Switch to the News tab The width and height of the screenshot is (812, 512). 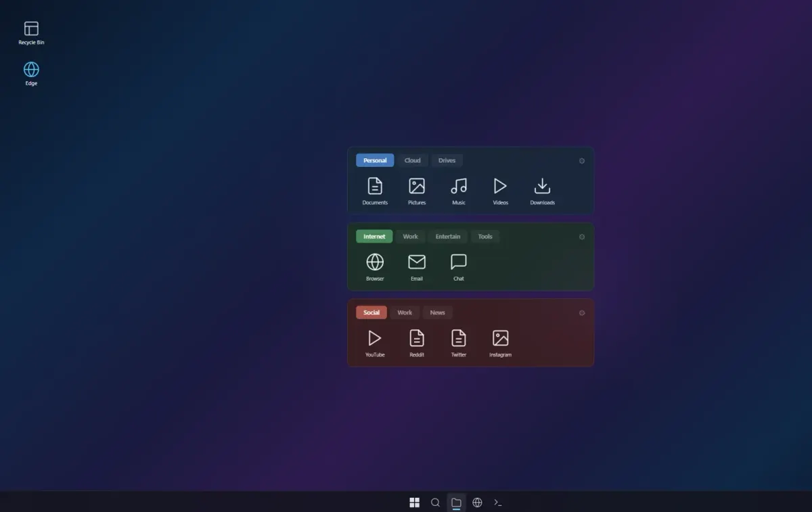(x=438, y=312)
